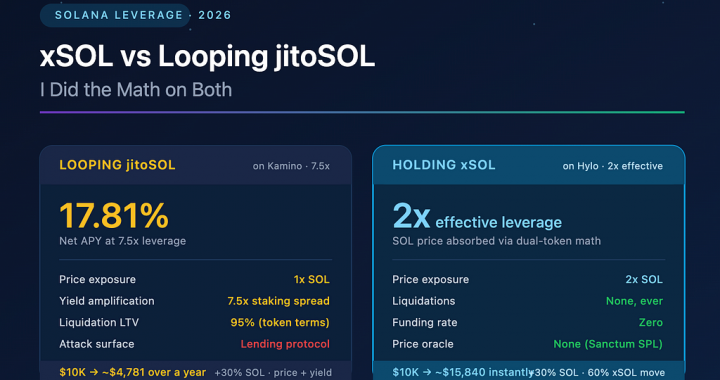
Task: Click the $10K → ~$4,781 over a year text
Action: [133, 373]
